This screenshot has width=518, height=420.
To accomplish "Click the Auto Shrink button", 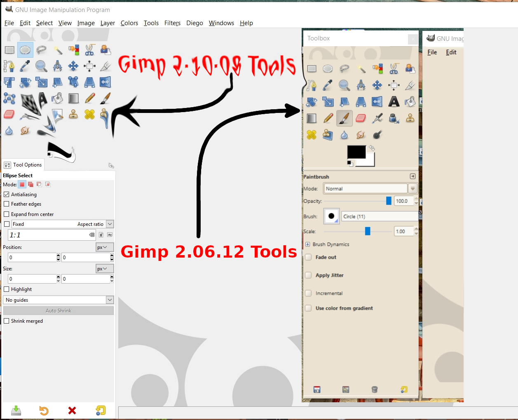I will tap(58, 310).
